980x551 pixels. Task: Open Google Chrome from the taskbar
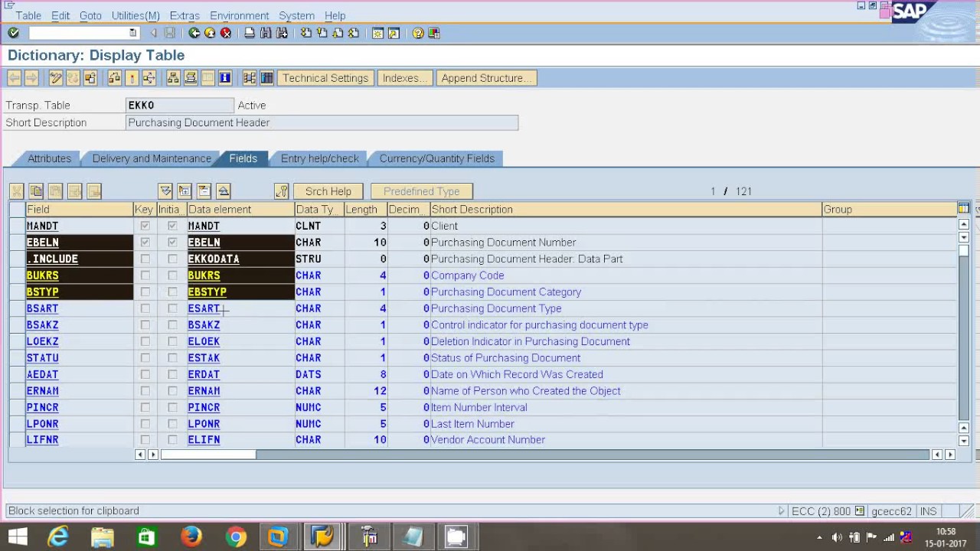point(235,536)
